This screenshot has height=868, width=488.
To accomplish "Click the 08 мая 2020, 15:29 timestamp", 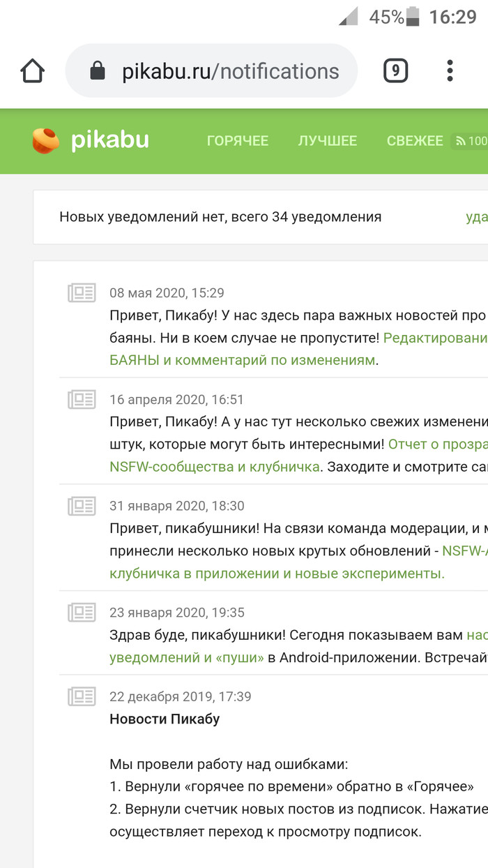I will [167, 293].
